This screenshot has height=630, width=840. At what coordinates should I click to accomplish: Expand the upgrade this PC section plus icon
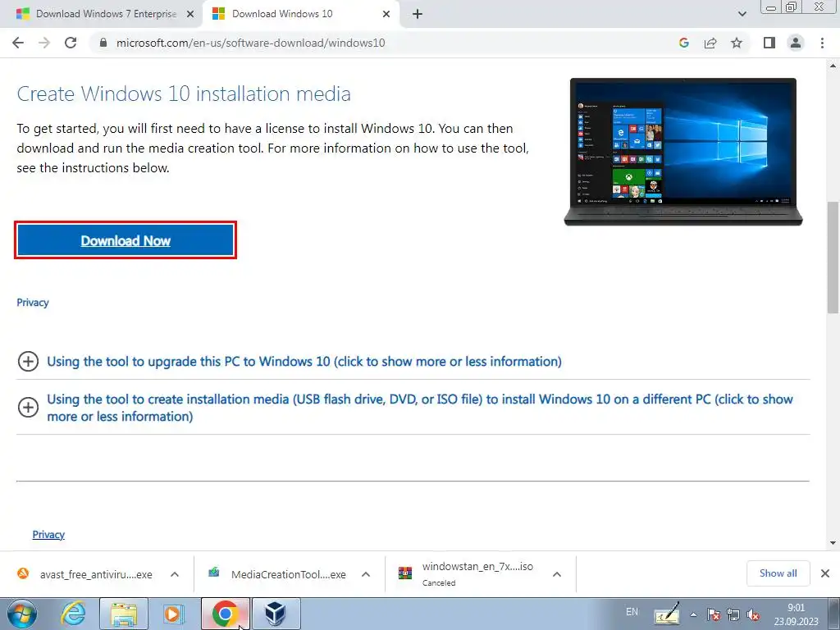click(28, 362)
